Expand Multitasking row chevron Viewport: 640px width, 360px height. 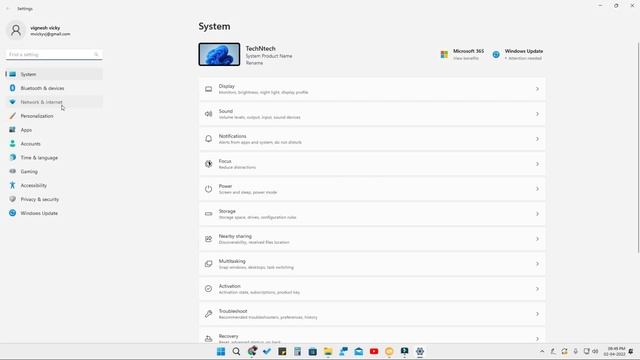click(537, 264)
